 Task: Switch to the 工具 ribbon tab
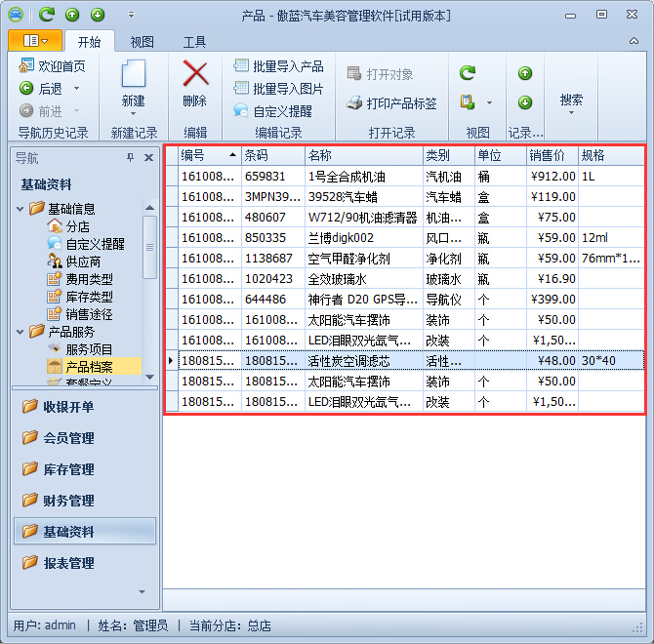point(194,42)
